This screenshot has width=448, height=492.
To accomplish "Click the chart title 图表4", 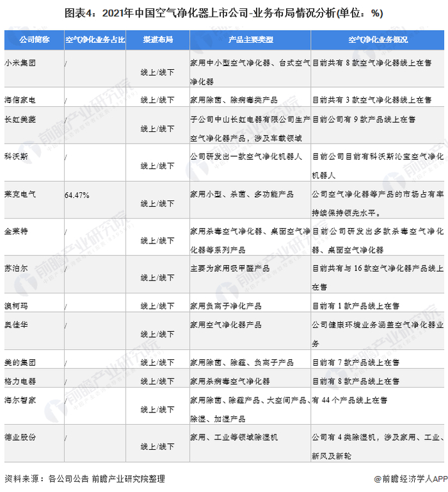I will 223,13.
